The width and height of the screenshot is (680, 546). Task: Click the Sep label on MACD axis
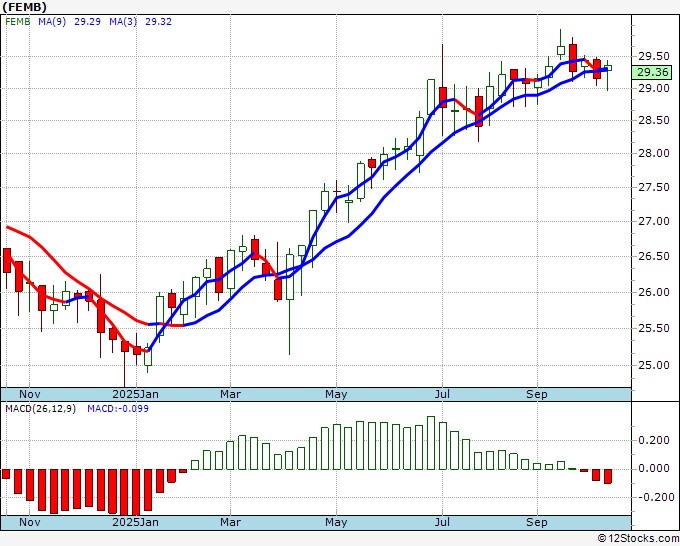(537, 522)
